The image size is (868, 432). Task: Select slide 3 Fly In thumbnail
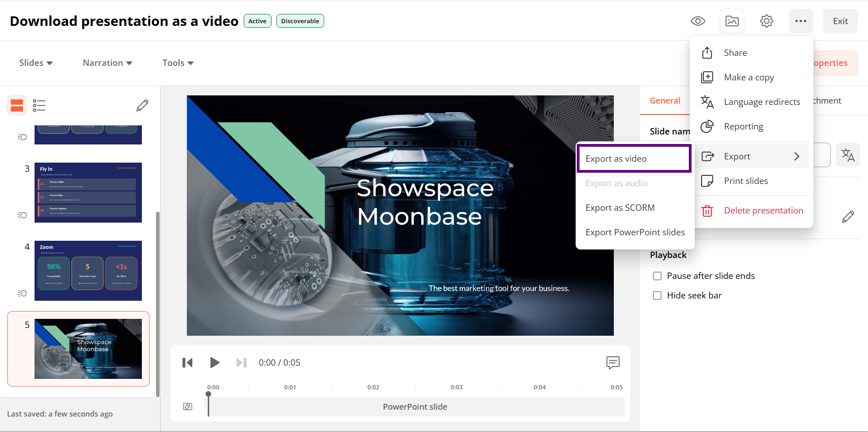click(x=88, y=193)
